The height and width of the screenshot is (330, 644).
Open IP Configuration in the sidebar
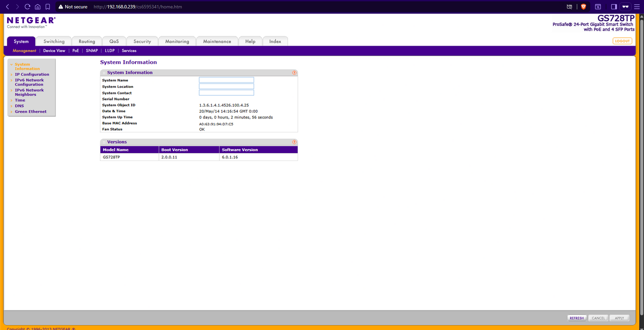[x=32, y=74]
